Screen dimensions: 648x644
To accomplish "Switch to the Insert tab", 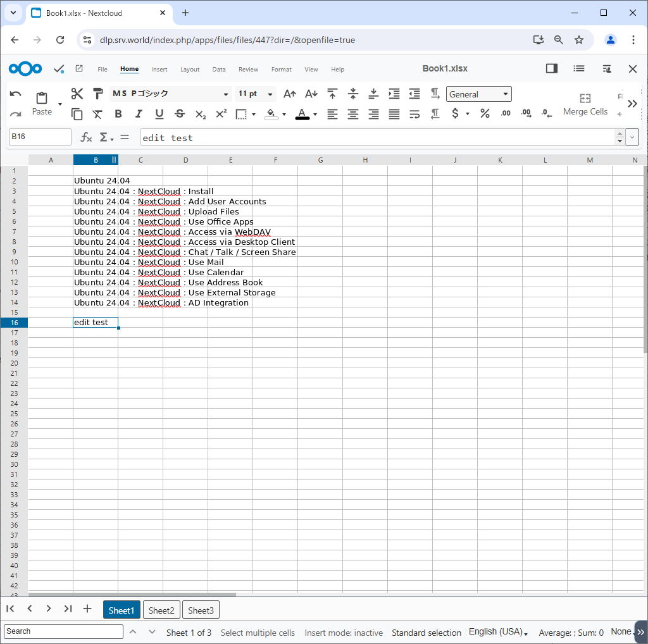I will coord(159,70).
